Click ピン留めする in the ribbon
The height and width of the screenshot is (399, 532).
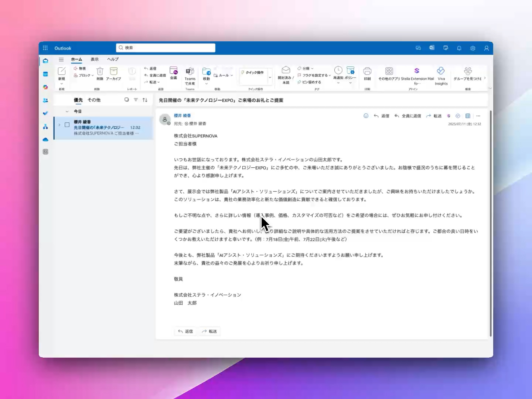click(309, 82)
